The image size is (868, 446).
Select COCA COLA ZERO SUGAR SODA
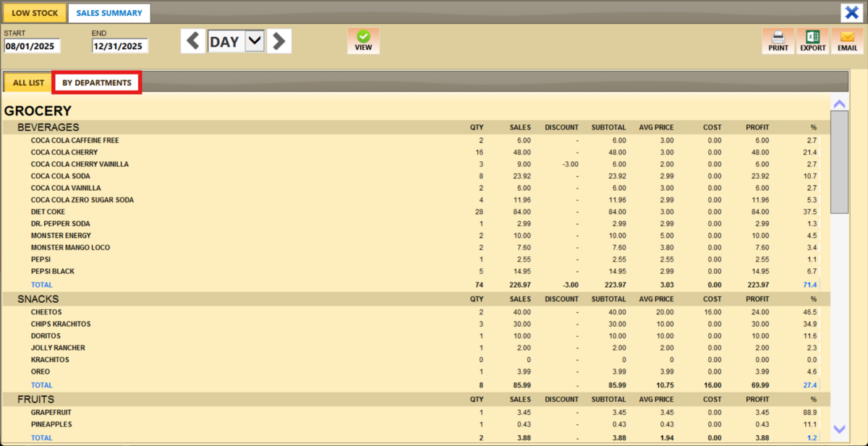click(82, 200)
